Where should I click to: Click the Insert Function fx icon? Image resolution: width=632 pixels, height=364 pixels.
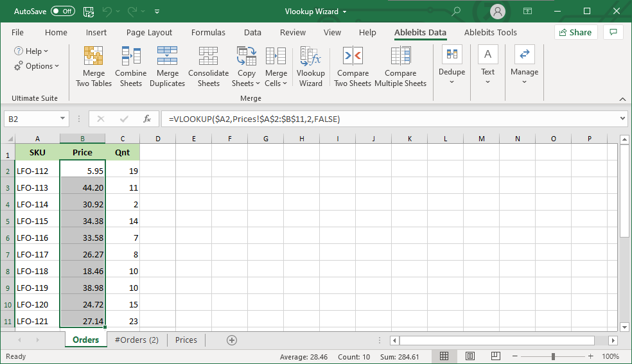(x=147, y=119)
